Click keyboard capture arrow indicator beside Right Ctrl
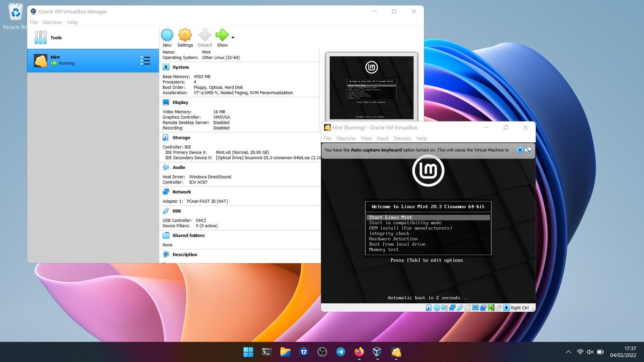644x362 pixels. pos(506,308)
